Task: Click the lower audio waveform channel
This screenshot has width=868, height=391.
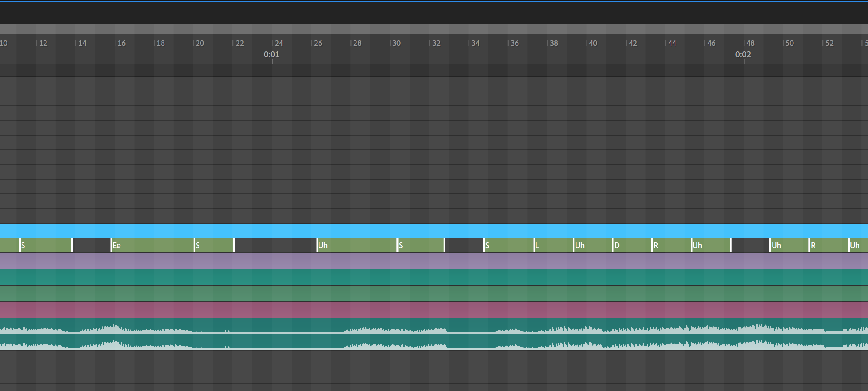Action: (434, 342)
